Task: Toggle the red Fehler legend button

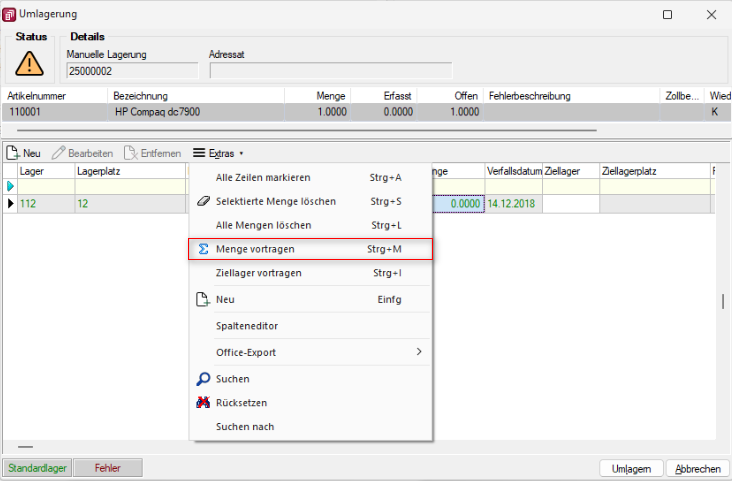Action: pos(107,468)
